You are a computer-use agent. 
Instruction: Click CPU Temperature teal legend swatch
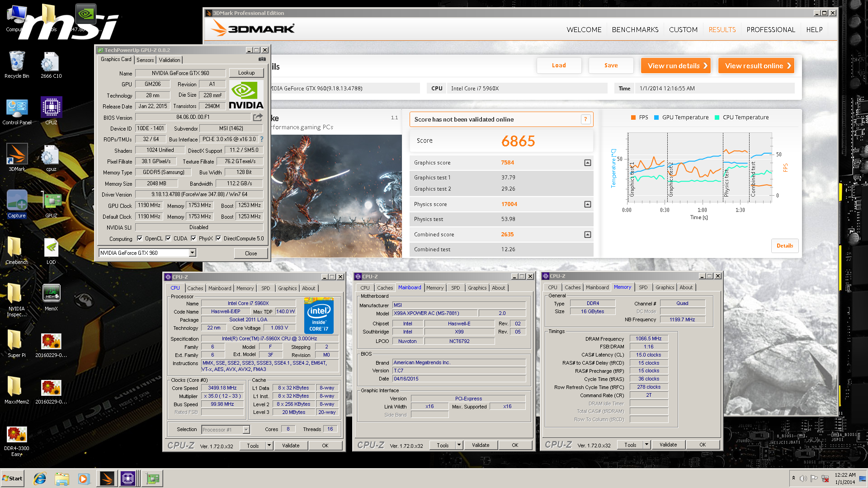tap(717, 117)
